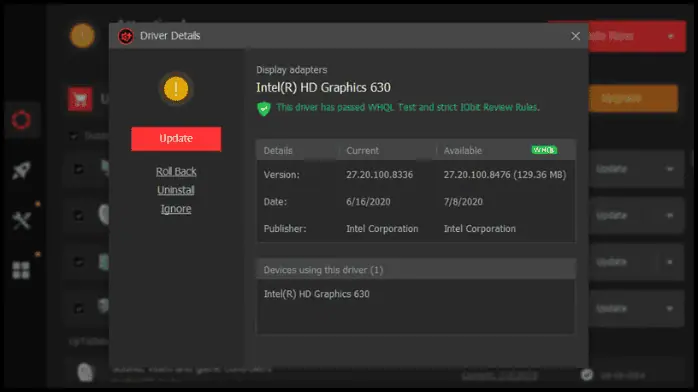
Task: Toggle the second driver row checkbox in the background
Action: point(79,216)
